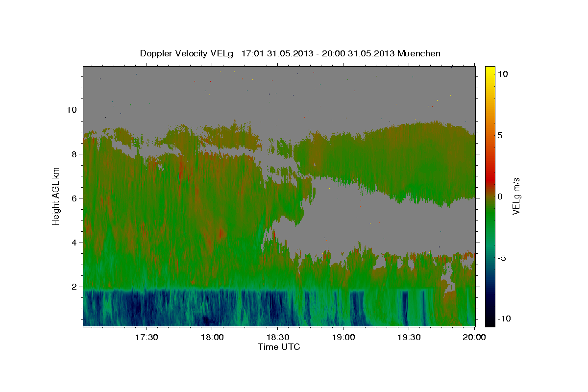
Task: Click the height axis label '10'
Action: coord(73,109)
